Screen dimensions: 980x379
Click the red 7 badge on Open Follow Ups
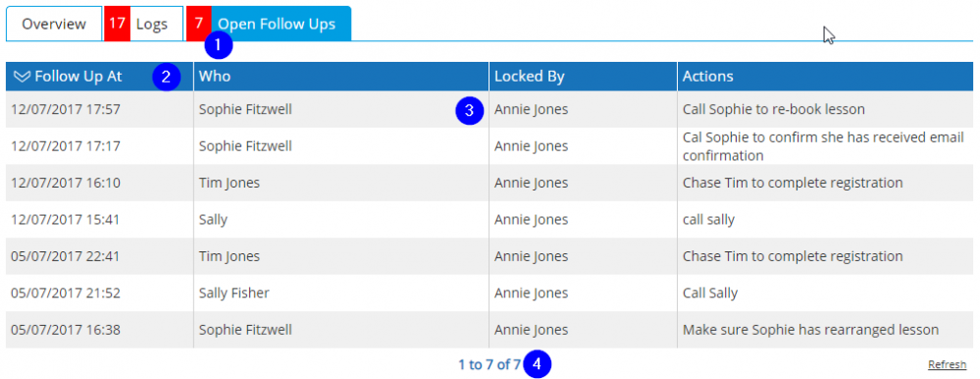point(199,24)
